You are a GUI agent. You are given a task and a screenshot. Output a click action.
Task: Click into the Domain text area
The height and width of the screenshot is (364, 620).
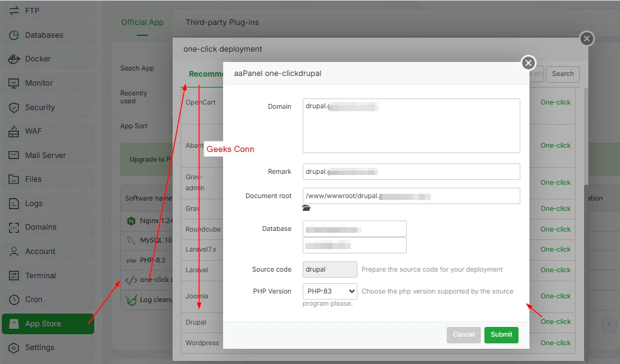(x=411, y=126)
